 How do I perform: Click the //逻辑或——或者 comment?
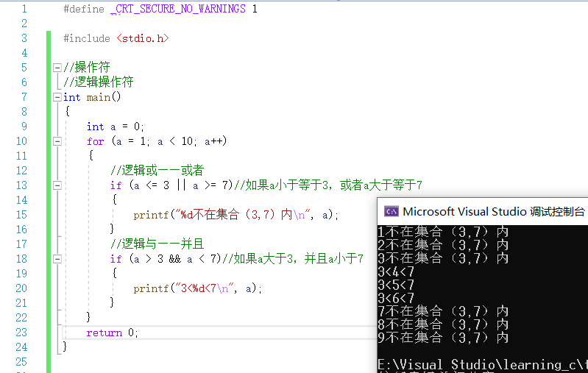pyautogui.click(x=157, y=171)
